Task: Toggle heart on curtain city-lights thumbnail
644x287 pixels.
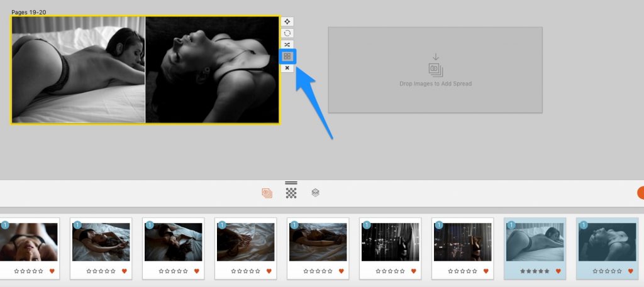Action: (414, 271)
